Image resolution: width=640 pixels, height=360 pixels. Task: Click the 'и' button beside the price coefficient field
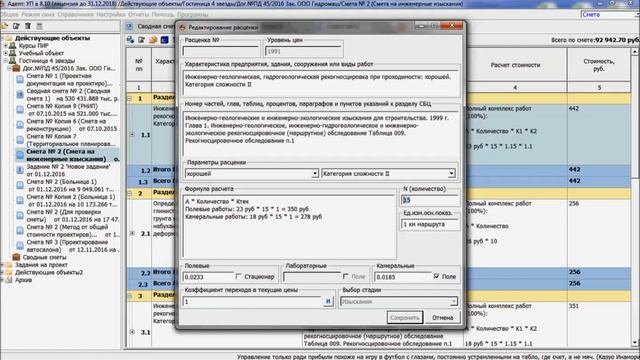coord(328,302)
